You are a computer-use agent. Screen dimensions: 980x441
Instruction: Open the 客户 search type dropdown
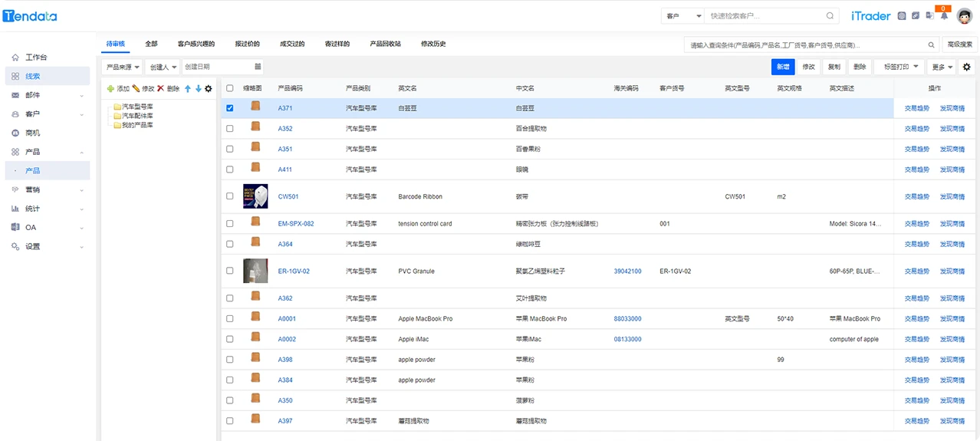click(682, 16)
